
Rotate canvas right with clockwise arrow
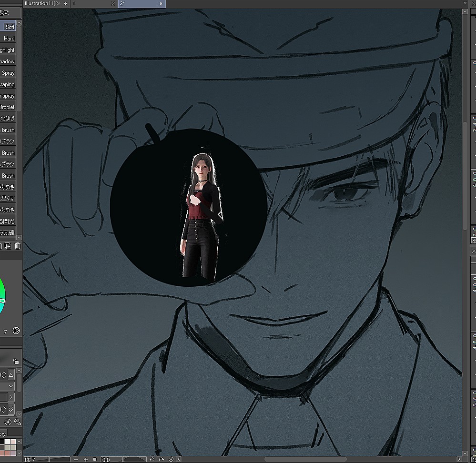click(x=162, y=459)
